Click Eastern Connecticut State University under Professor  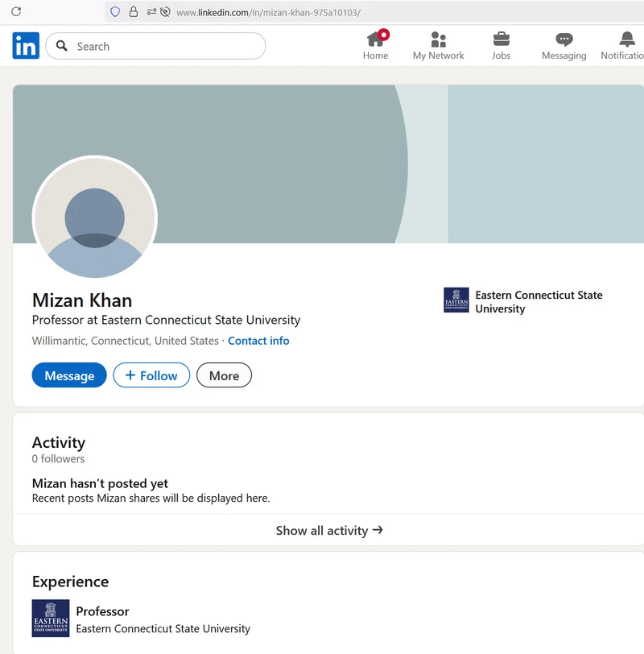pos(163,628)
